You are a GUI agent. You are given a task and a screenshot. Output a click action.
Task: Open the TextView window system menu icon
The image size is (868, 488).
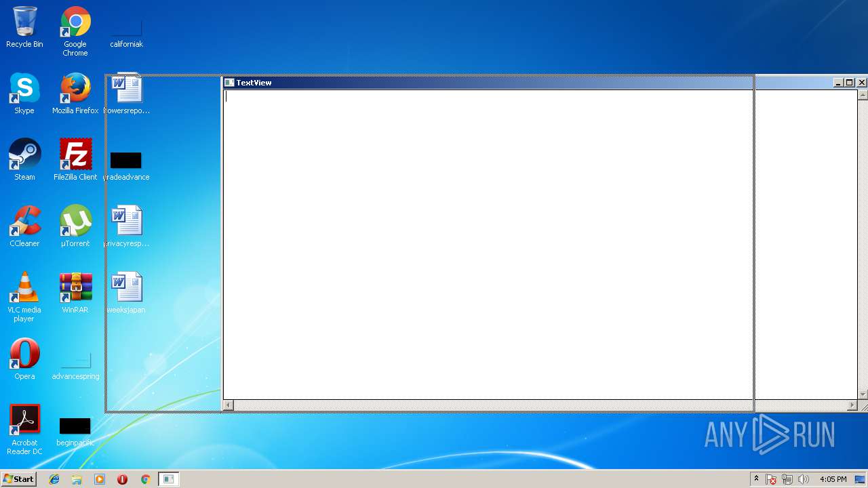pos(230,83)
